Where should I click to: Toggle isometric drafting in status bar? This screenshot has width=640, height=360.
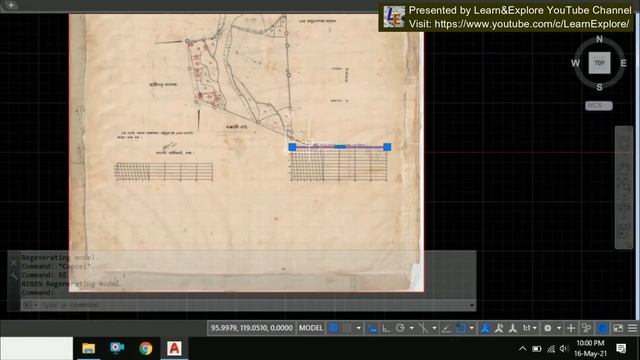pos(424,328)
